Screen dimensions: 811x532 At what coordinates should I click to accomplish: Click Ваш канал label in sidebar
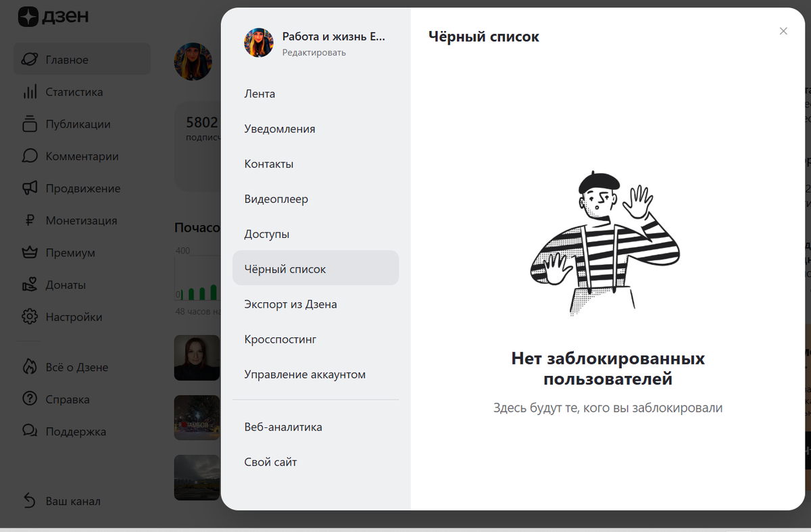[x=73, y=502]
